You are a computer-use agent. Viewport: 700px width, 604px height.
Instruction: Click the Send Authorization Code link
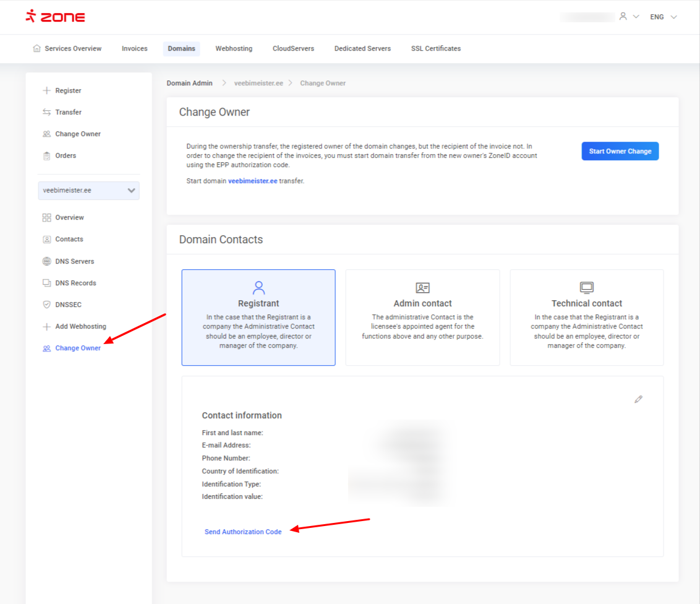[243, 532]
